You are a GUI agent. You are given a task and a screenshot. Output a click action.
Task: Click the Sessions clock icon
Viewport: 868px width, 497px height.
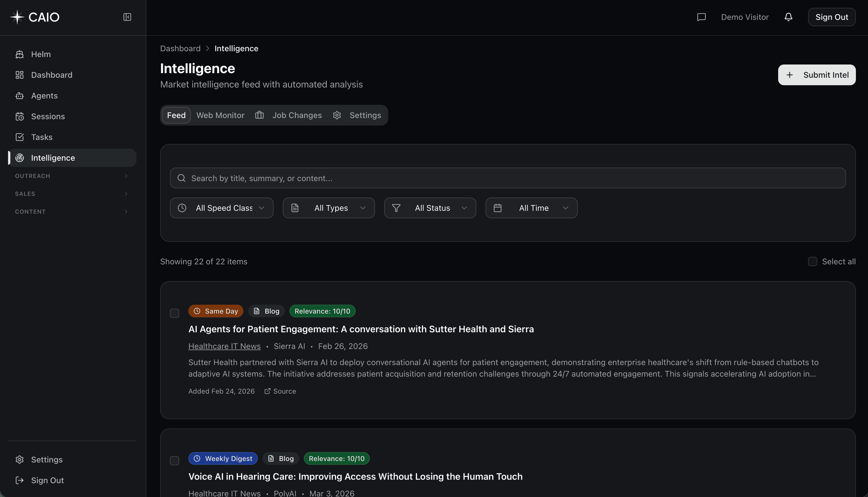pos(20,116)
